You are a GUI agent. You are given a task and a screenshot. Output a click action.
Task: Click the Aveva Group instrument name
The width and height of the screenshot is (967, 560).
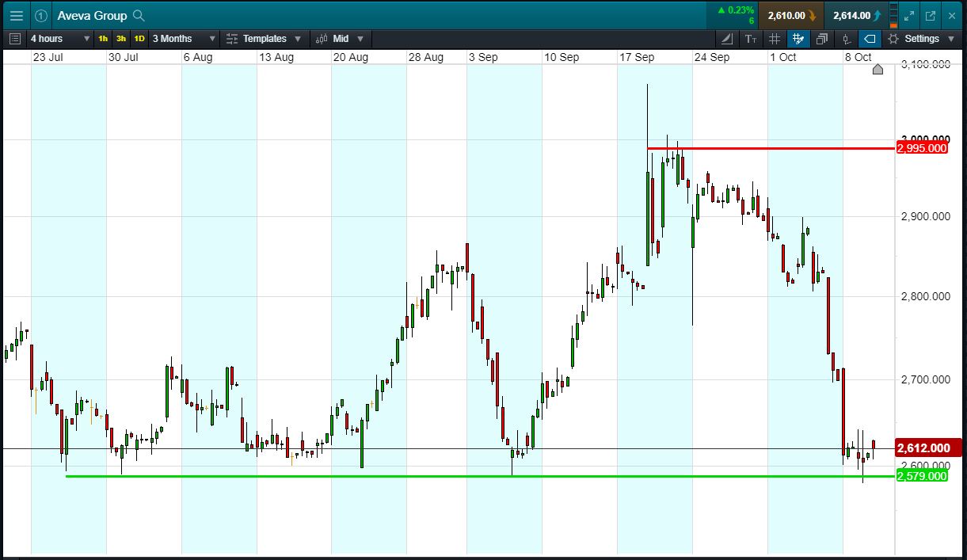(x=92, y=15)
